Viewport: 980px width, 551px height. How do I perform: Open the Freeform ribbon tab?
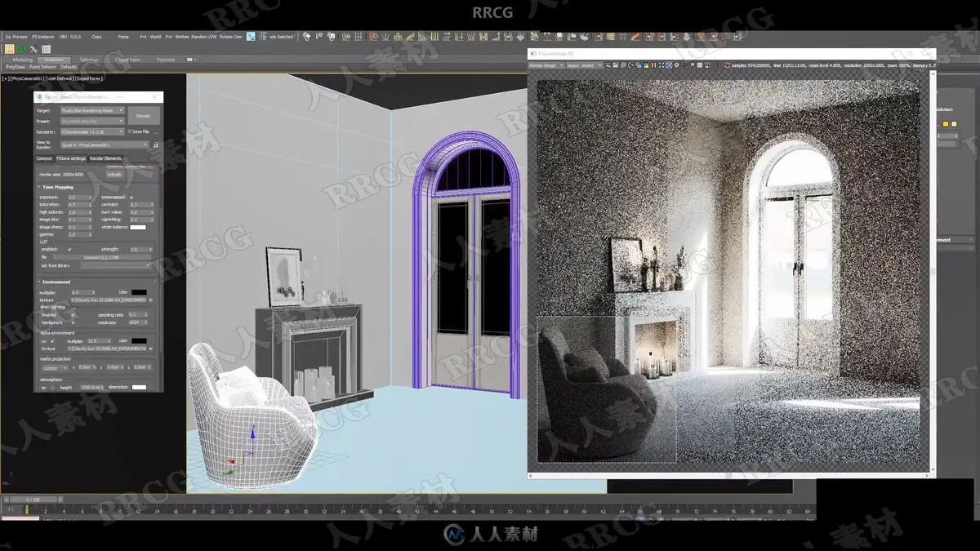pos(56,60)
